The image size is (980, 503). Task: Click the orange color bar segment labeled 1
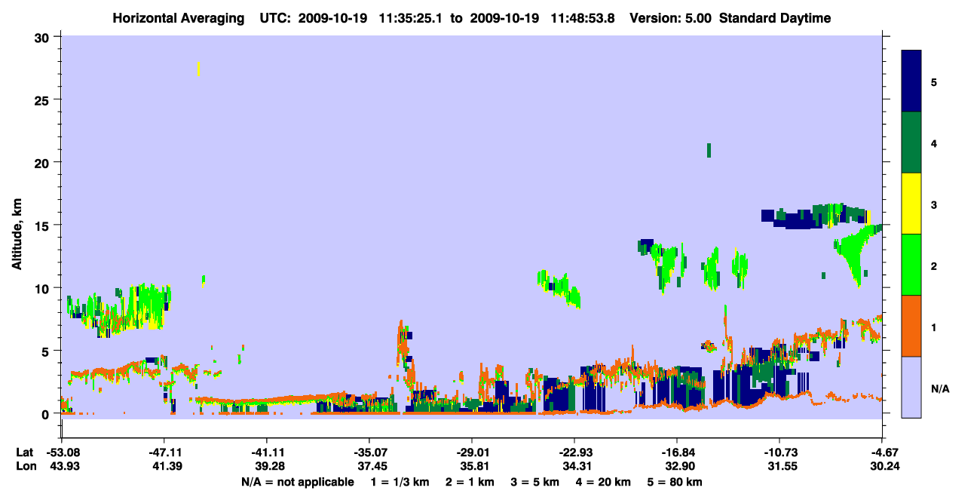pyautogui.click(x=911, y=326)
